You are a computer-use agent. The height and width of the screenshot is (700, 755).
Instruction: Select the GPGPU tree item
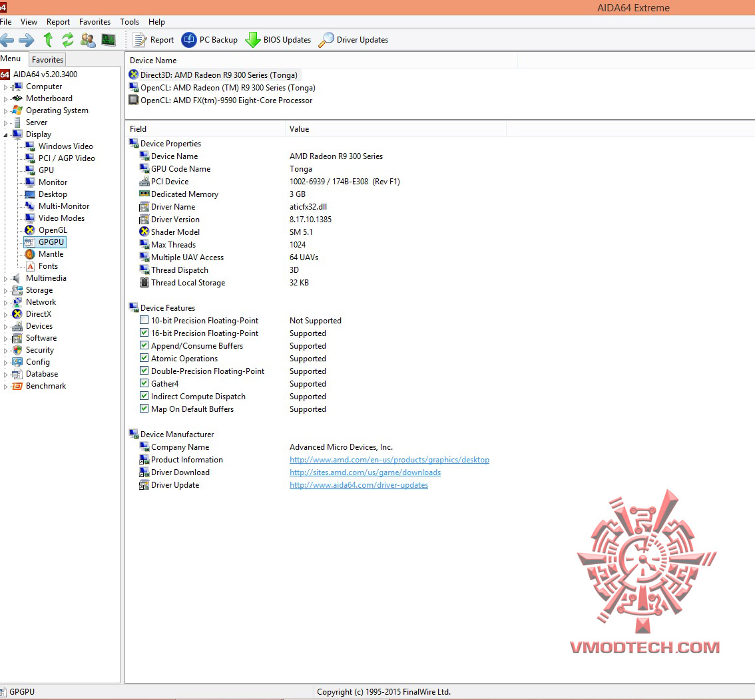pos(51,242)
